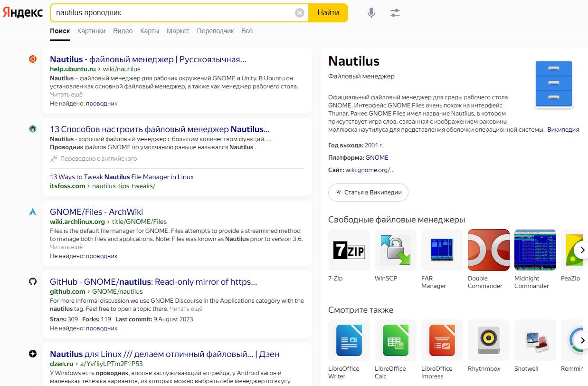588x386 pixels.
Task: Visit wiki.gnome.org site link
Action: pos(370,170)
